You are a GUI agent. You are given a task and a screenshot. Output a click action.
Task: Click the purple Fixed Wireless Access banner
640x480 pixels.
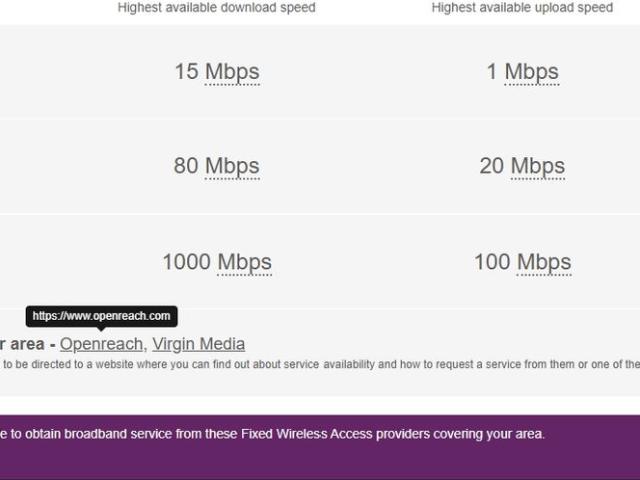click(320, 446)
